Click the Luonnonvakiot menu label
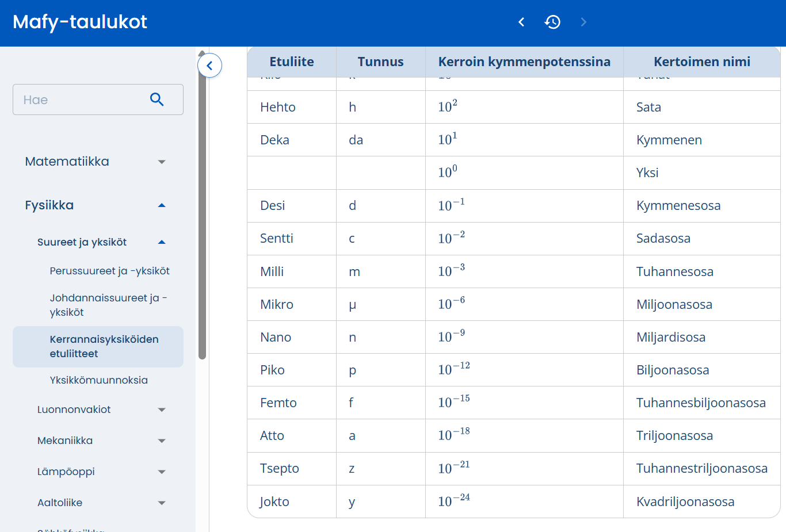 pos(74,409)
